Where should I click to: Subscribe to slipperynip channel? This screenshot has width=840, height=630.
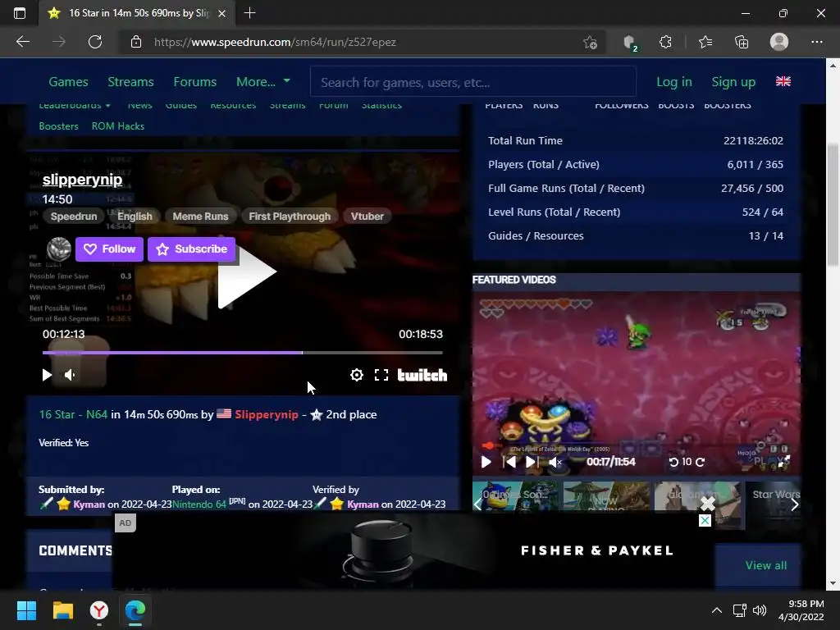pos(192,249)
